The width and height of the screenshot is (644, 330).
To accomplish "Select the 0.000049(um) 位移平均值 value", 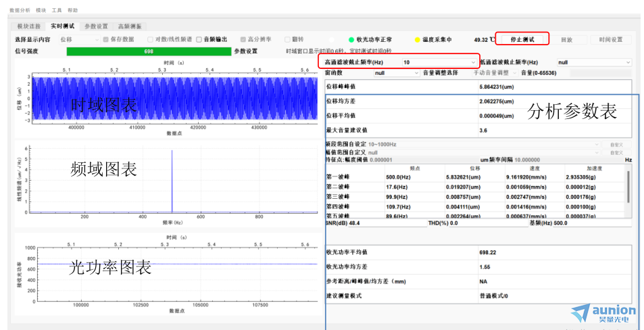I will (x=497, y=116).
